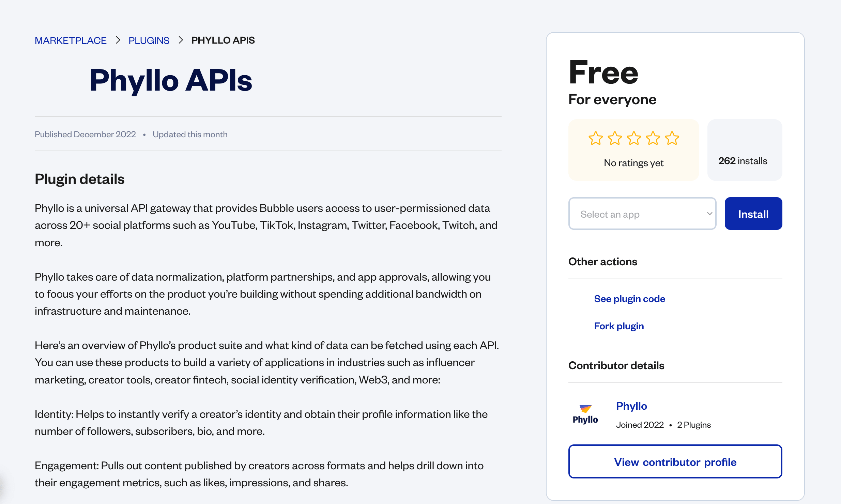Image resolution: width=841 pixels, height=504 pixels.
Task: Select the Fork plugin link
Action: (x=619, y=326)
